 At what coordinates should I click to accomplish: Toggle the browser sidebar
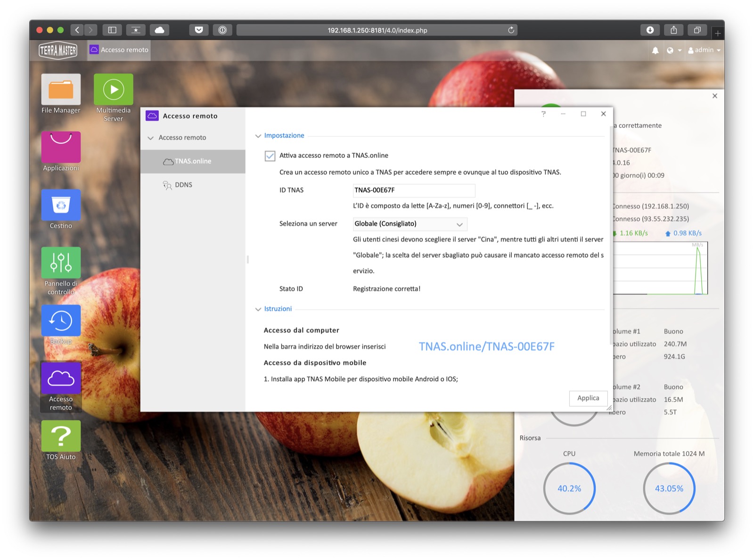(112, 30)
